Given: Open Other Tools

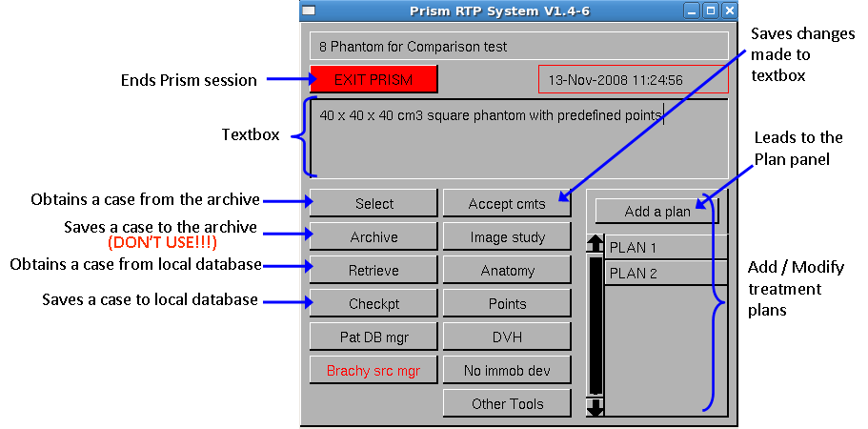Looking at the screenshot, I should (507, 403).
